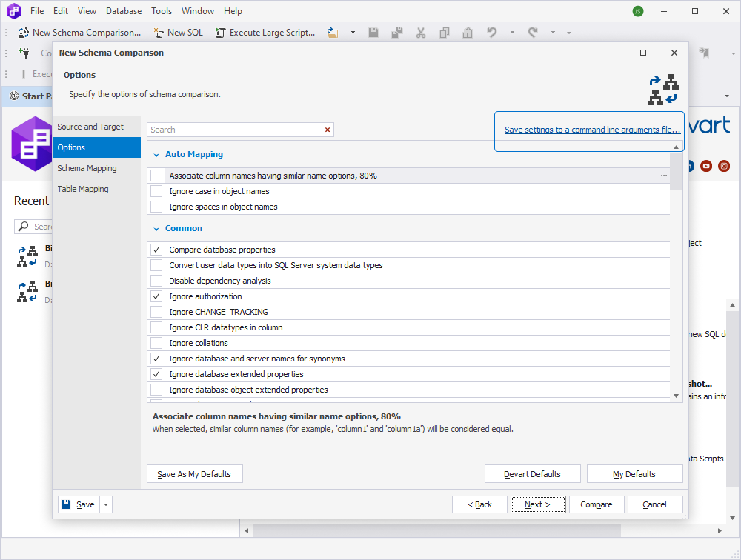The width and height of the screenshot is (741, 560).
Task: Collapse the Common section
Action: click(x=156, y=229)
